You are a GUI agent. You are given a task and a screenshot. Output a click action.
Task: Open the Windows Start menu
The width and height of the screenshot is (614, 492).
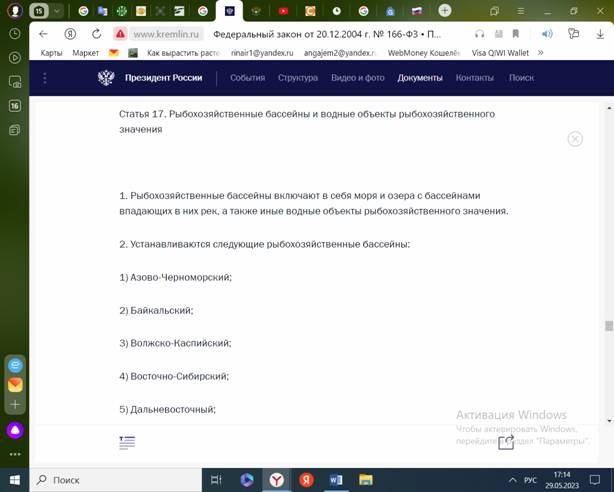pos(15,480)
